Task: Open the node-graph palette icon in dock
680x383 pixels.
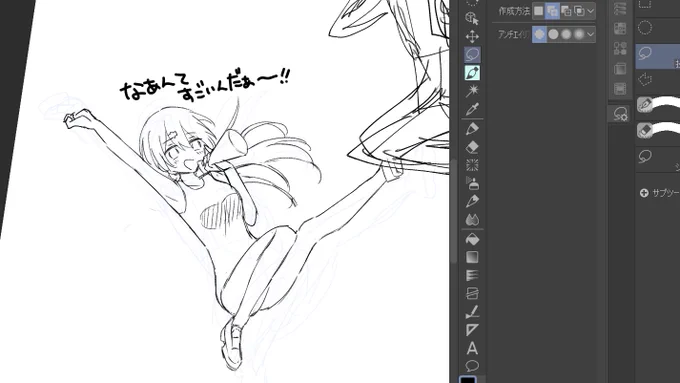Action: (620, 48)
